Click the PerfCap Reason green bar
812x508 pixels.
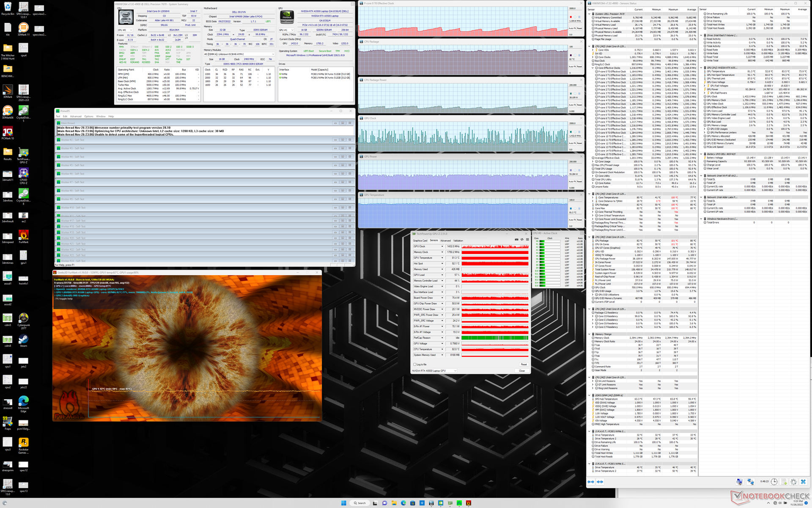click(495, 338)
